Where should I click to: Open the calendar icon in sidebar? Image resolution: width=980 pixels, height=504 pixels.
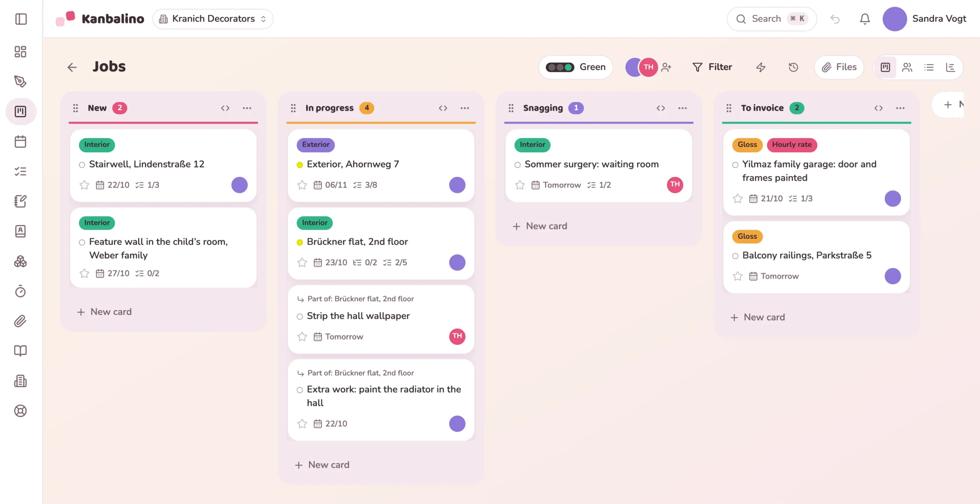(x=20, y=142)
